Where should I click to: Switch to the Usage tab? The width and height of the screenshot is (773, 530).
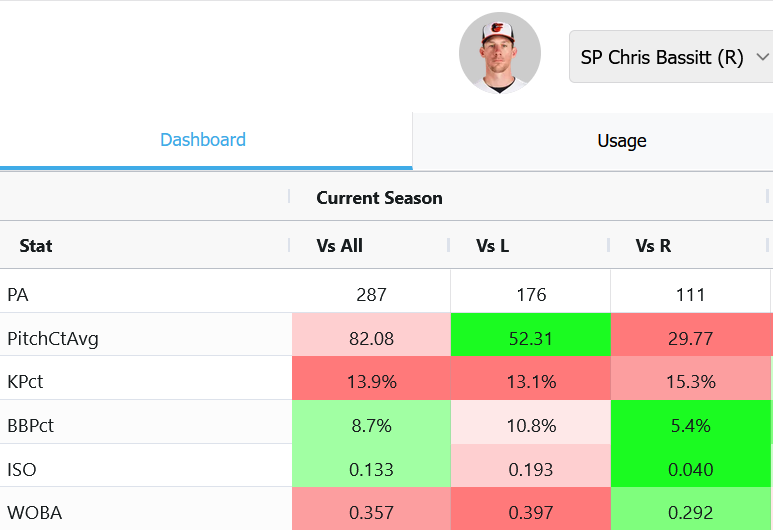(x=622, y=141)
